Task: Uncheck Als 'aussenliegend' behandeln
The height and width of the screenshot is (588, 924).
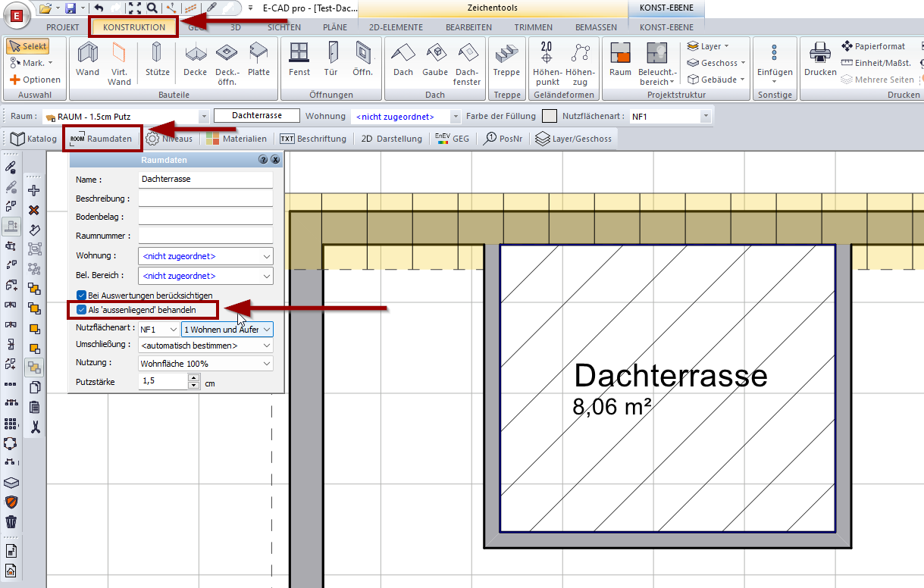Action: [x=81, y=310]
